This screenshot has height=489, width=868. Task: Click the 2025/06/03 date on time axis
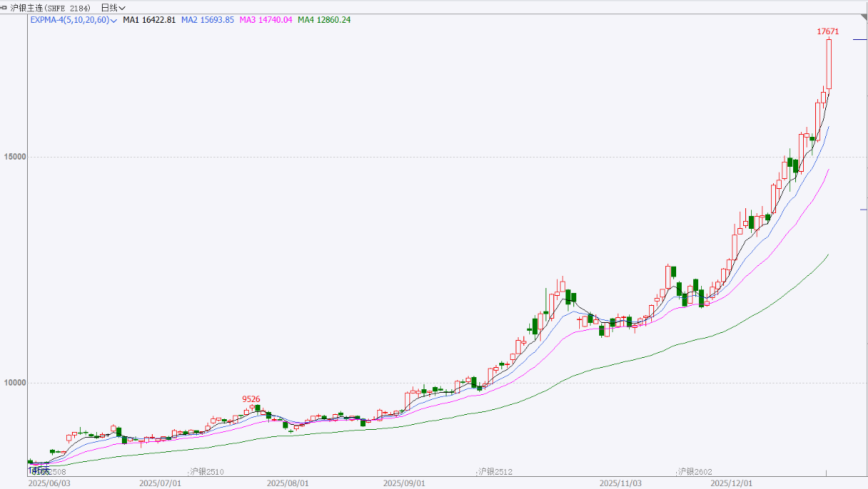point(49,483)
